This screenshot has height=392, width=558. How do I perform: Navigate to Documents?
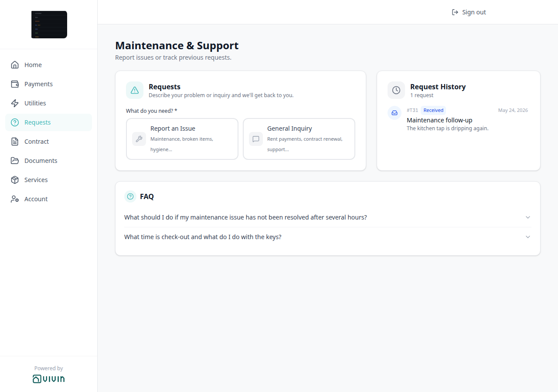pyautogui.click(x=48, y=161)
